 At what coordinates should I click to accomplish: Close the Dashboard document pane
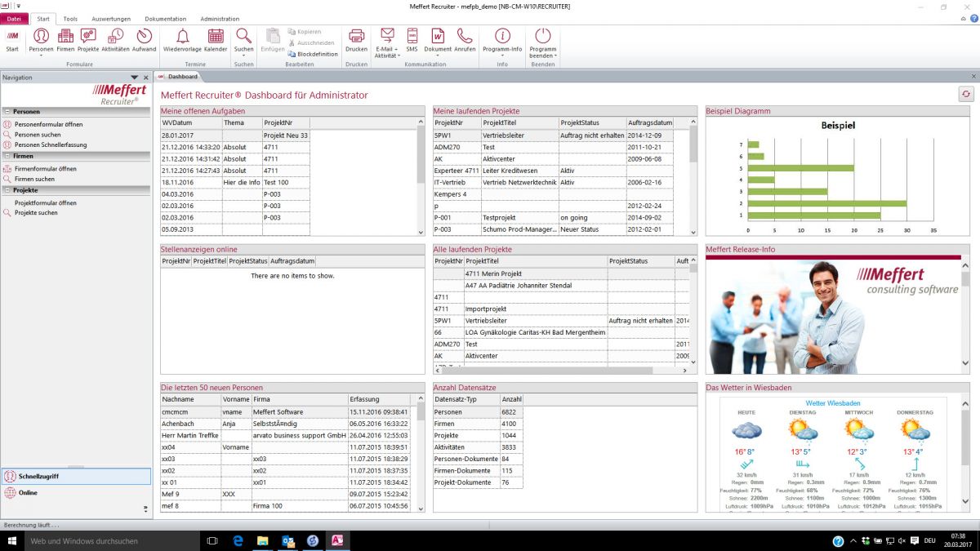click(973, 77)
